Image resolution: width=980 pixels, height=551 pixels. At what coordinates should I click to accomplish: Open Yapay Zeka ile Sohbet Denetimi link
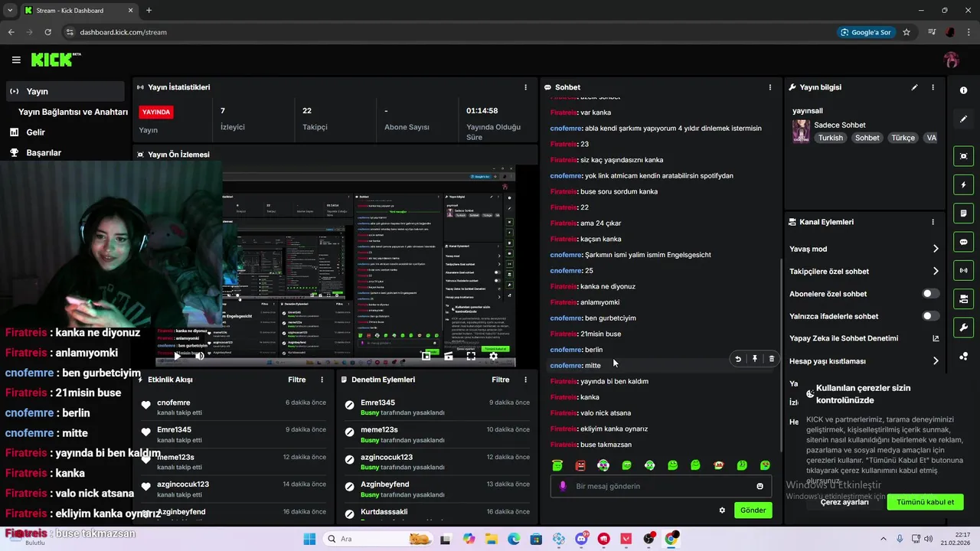[864, 338]
